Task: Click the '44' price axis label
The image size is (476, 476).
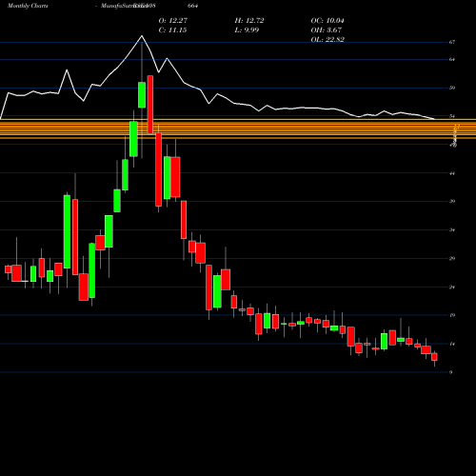Action: (452, 173)
